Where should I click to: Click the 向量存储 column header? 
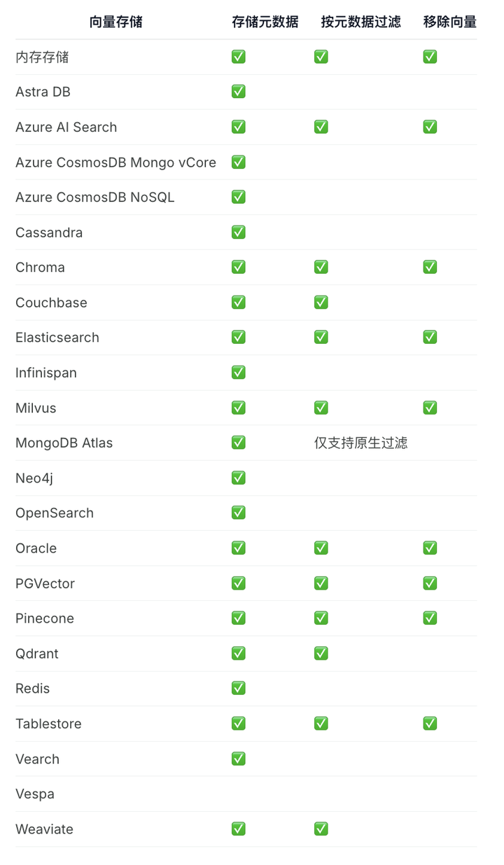pyautogui.click(x=116, y=22)
